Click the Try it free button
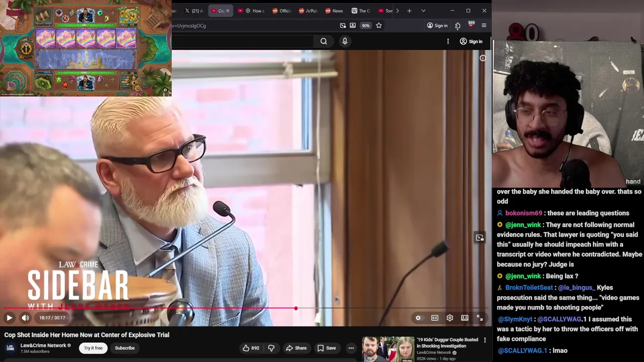 click(x=93, y=348)
